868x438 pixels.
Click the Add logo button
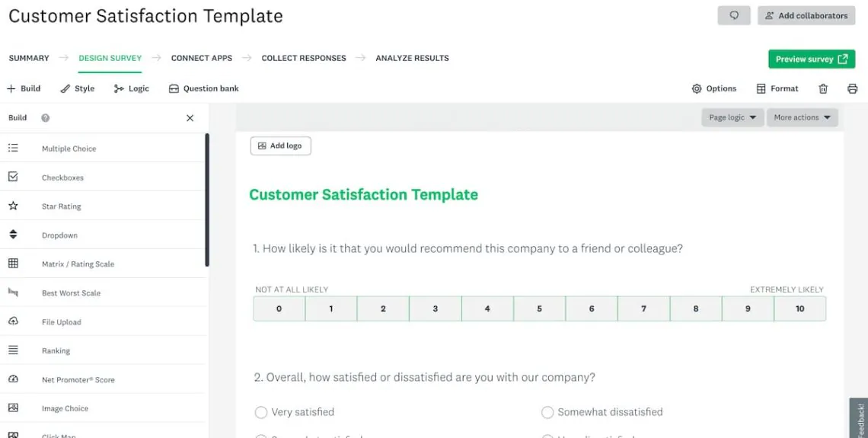click(x=280, y=145)
